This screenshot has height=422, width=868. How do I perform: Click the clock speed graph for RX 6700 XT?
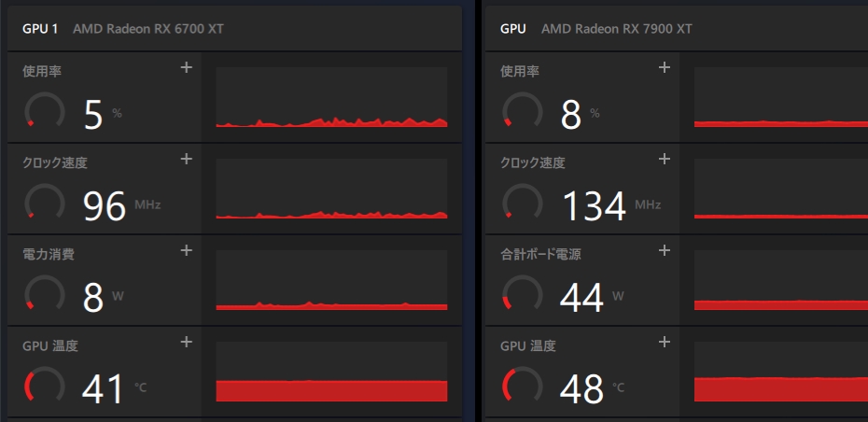(x=331, y=189)
